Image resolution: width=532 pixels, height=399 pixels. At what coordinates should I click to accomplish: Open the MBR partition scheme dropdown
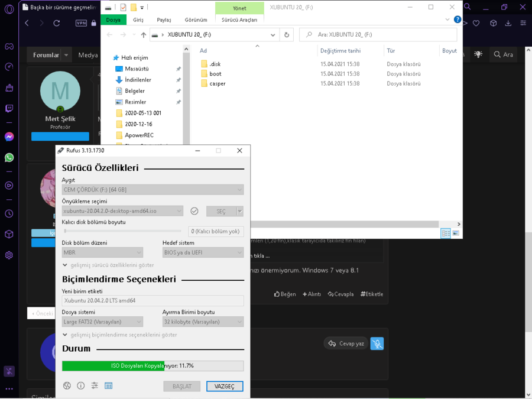coord(102,252)
